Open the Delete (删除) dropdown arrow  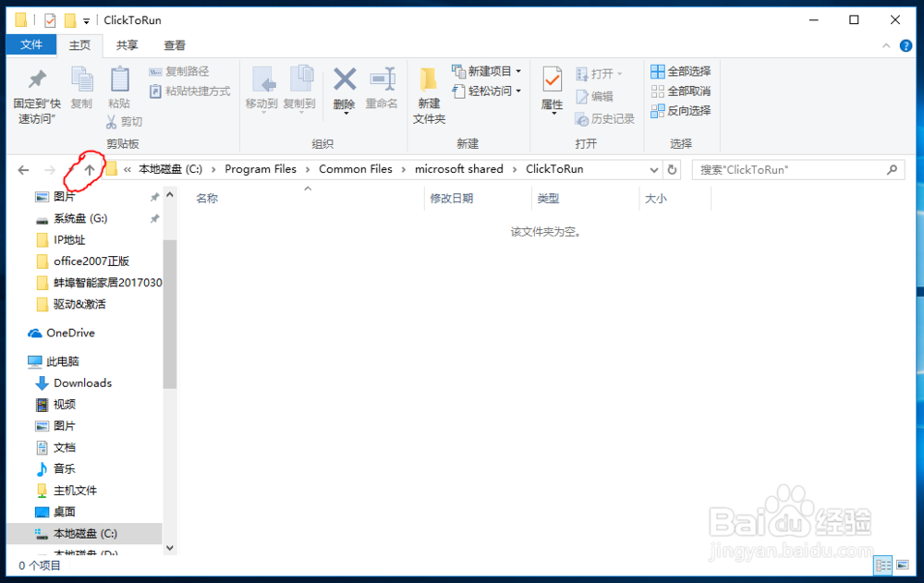click(346, 113)
